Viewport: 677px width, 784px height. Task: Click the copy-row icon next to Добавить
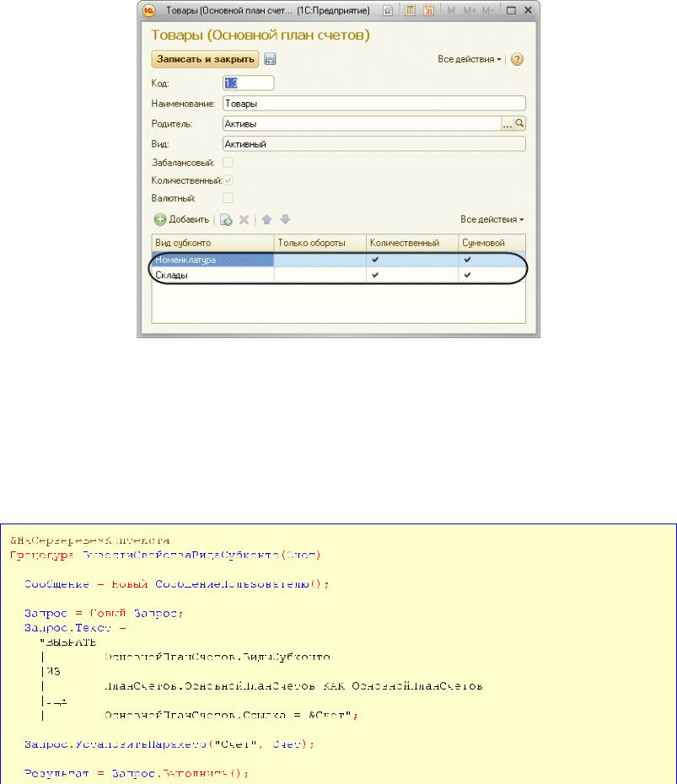point(226,219)
